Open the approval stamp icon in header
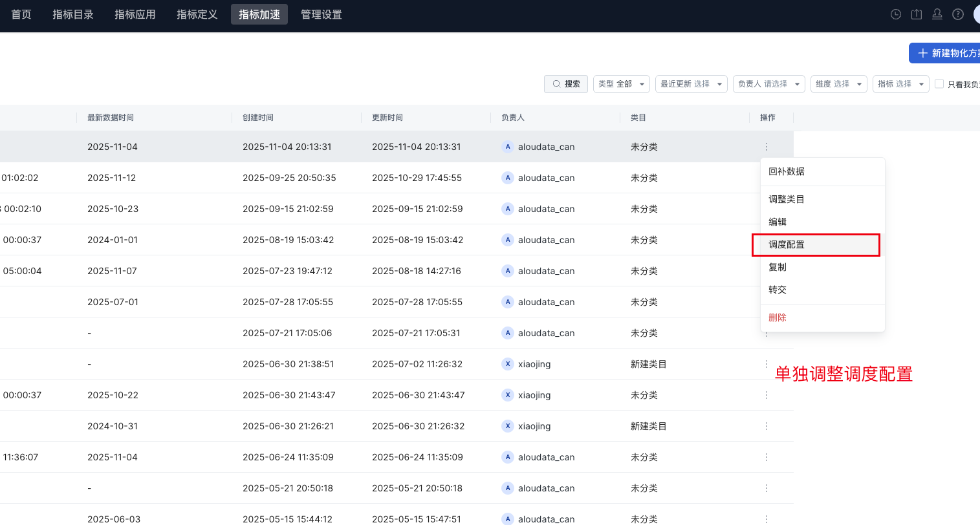The image size is (980, 525). pos(937,14)
